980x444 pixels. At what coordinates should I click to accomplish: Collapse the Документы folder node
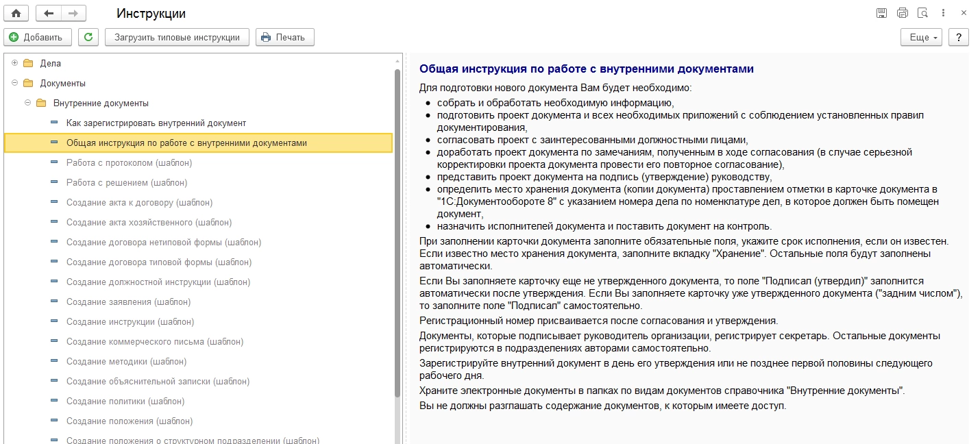(x=15, y=83)
